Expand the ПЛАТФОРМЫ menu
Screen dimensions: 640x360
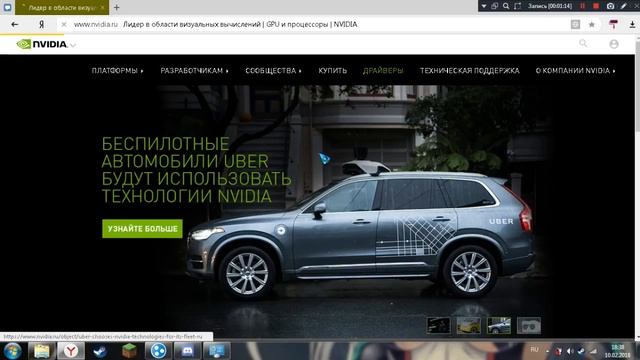(x=118, y=71)
